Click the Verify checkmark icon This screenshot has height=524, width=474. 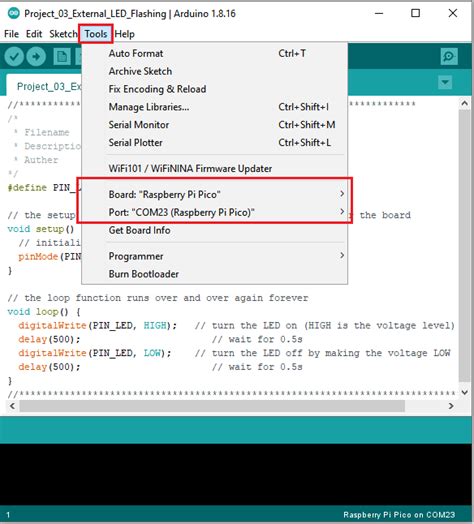pyautogui.click(x=14, y=56)
